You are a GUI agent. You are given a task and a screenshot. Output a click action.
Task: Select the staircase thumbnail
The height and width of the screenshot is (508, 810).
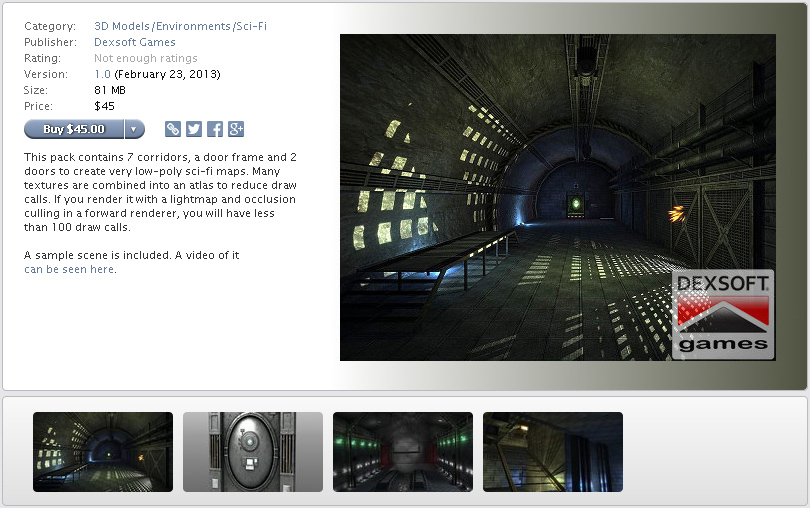553,452
